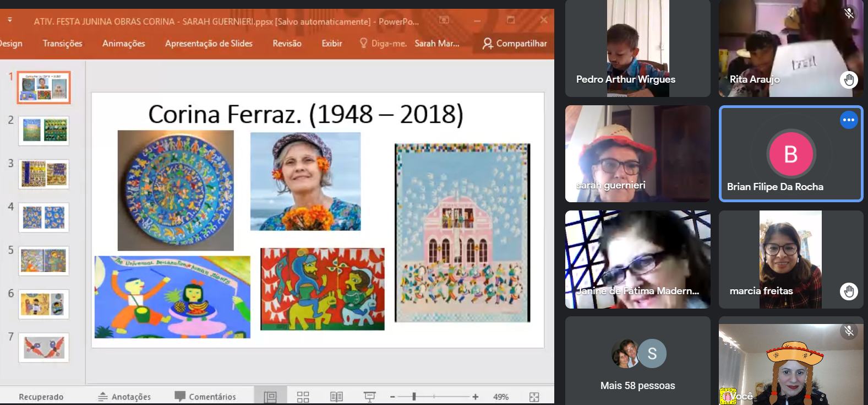This screenshot has height=405, width=868.
Task: Click the Diga-me lightbulb icon
Action: click(x=363, y=43)
